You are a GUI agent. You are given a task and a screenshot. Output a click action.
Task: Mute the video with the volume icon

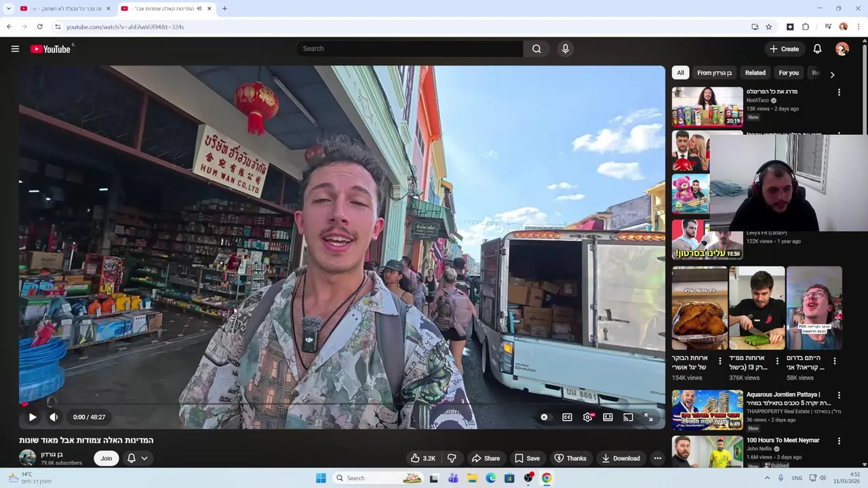coord(54,417)
